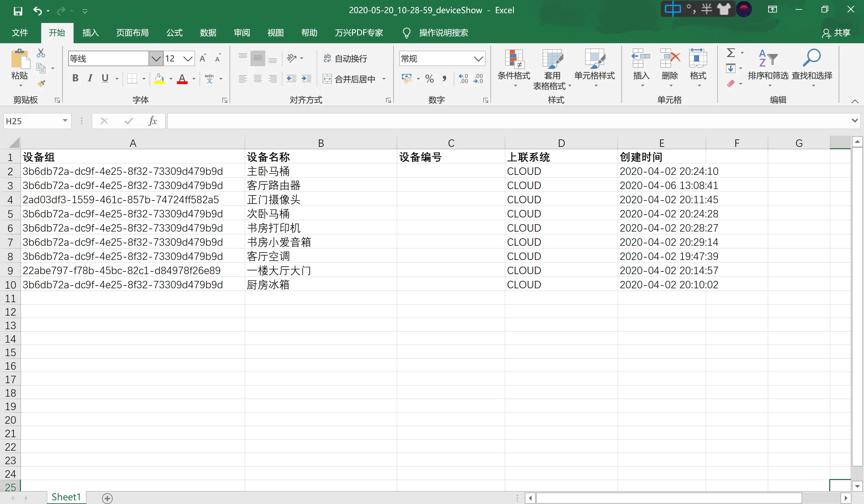Expand the number format combo box
Image resolution: width=864 pixels, height=504 pixels.
pyautogui.click(x=478, y=59)
